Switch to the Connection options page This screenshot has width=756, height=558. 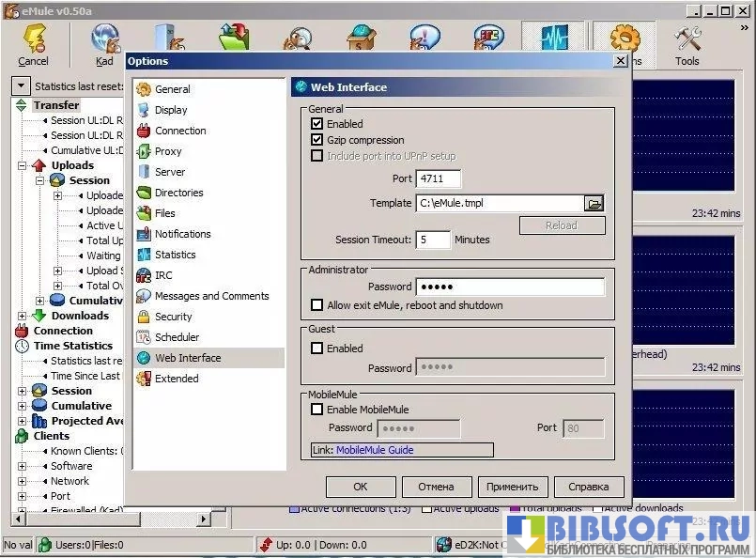pyautogui.click(x=180, y=131)
